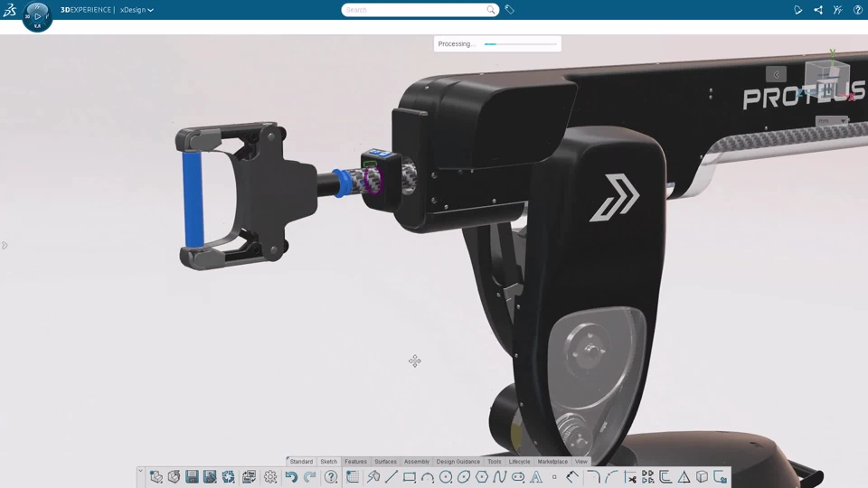Select the Spline sketch tool
Image resolution: width=868 pixels, height=488 pixels.
click(x=500, y=477)
